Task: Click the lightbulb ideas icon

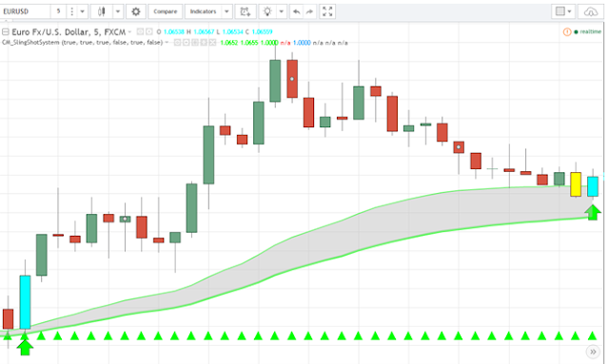Action: coord(267,11)
